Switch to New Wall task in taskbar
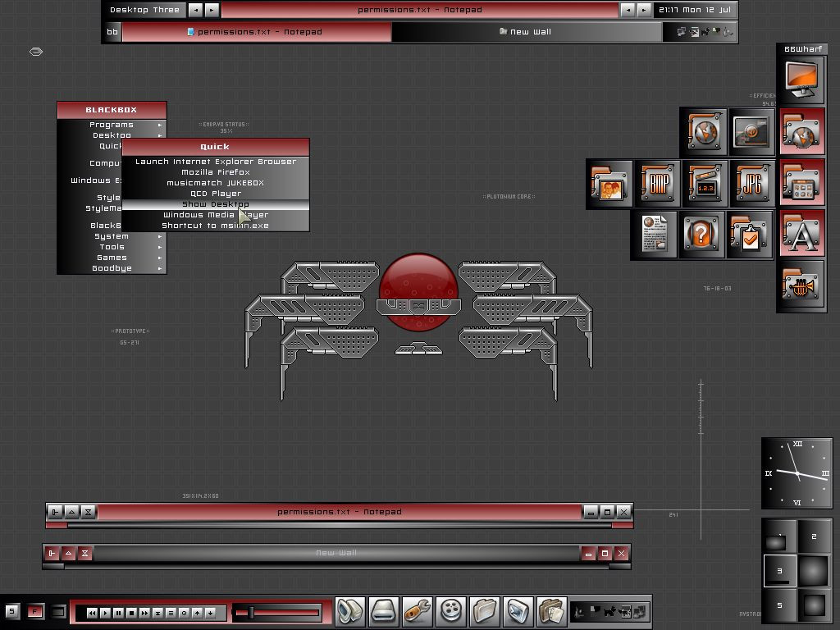 pyautogui.click(x=527, y=32)
